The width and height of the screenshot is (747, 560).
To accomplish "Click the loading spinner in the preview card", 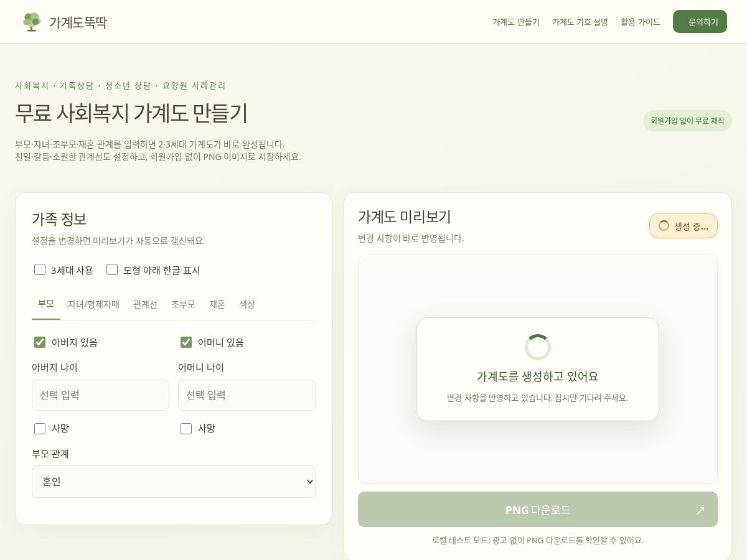I will coord(538,347).
